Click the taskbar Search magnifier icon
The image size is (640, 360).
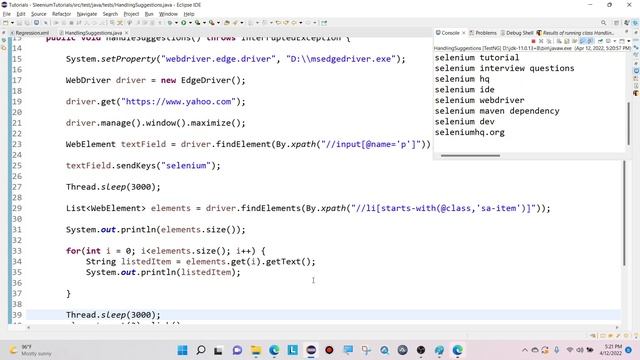(201, 350)
